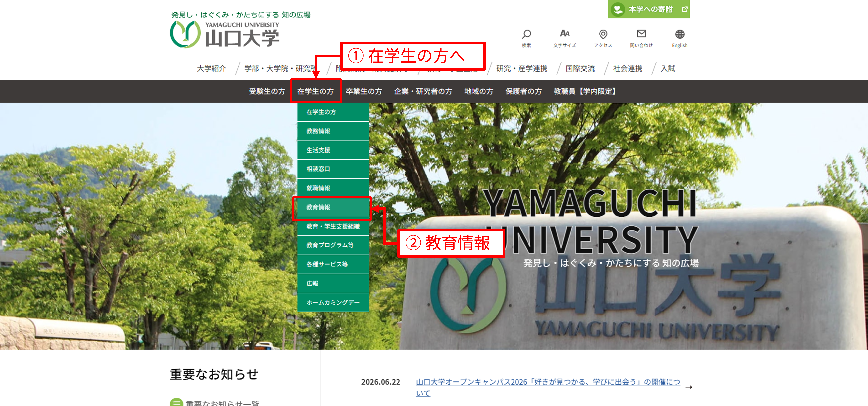The width and height of the screenshot is (868, 406).
Task: Click the arrow beside the open campus news
Action: pyautogui.click(x=689, y=387)
